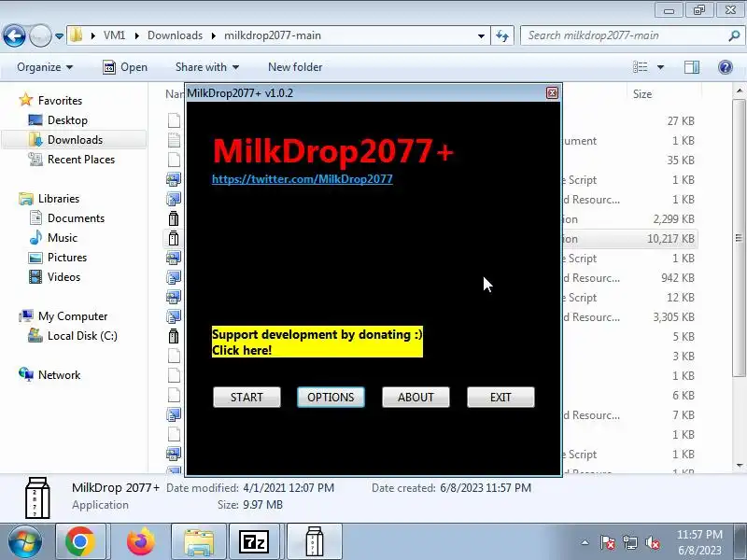This screenshot has width=747, height=560.
Task: Select My Computer in navigation pane
Action: coord(73,316)
